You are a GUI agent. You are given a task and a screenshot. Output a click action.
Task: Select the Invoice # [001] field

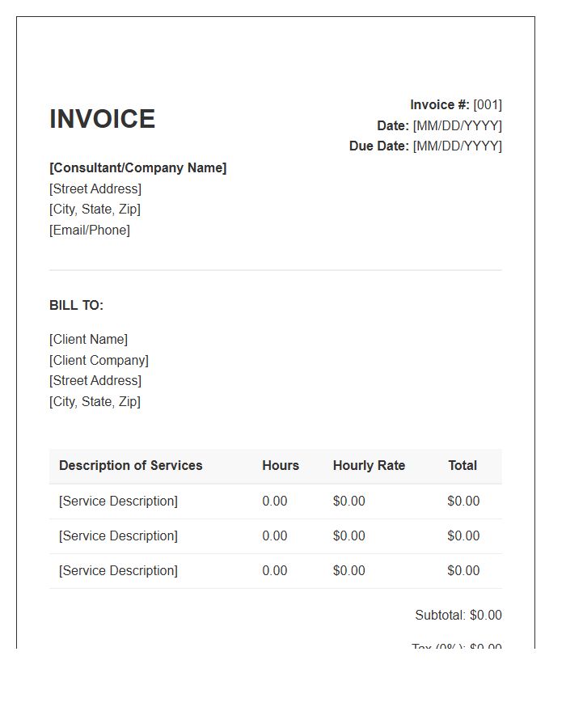[455, 105]
